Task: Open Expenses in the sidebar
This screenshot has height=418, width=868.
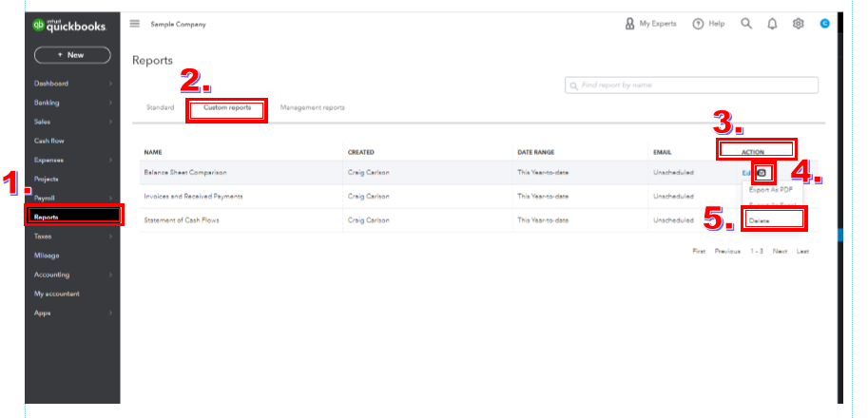Action: pos(48,160)
